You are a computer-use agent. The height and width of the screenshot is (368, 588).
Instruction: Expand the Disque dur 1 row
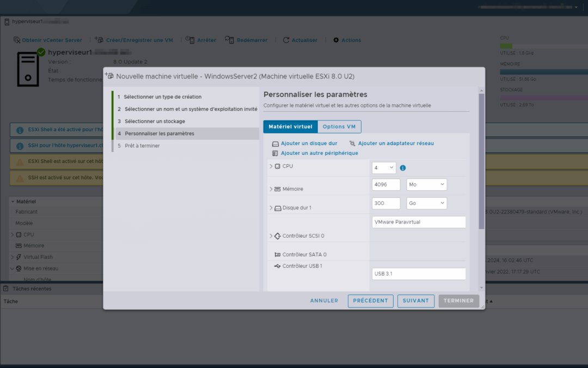[271, 208]
